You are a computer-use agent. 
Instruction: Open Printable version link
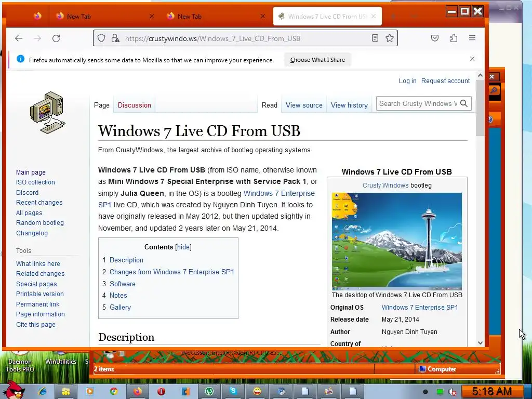tap(39, 294)
